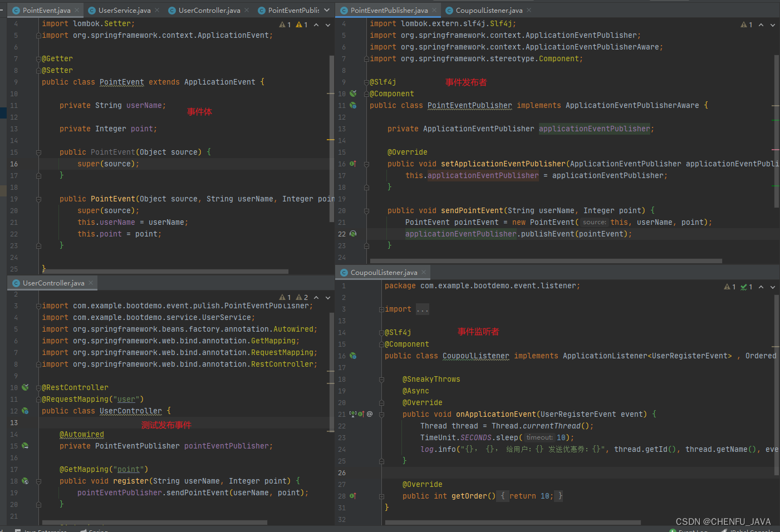Screen dimensions: 780x532
Task: Click request mapping gutter icon at register method
Action: pyautogui.click(x=25, y=481)
